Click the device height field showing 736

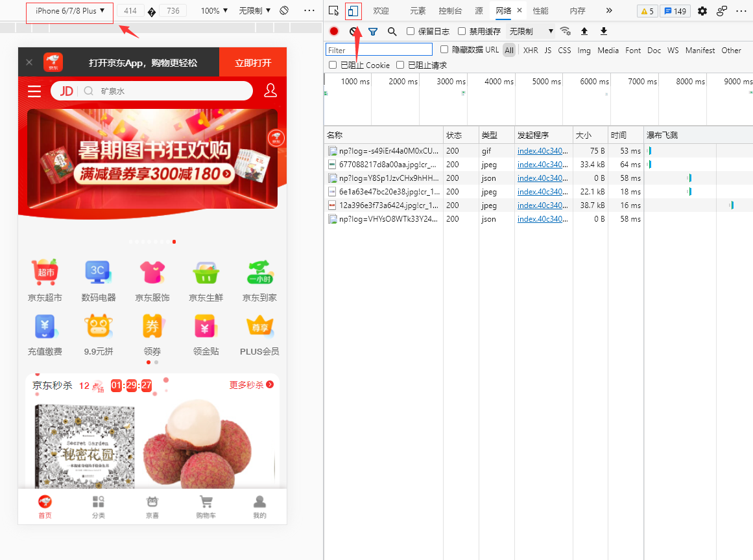[173, 10]
